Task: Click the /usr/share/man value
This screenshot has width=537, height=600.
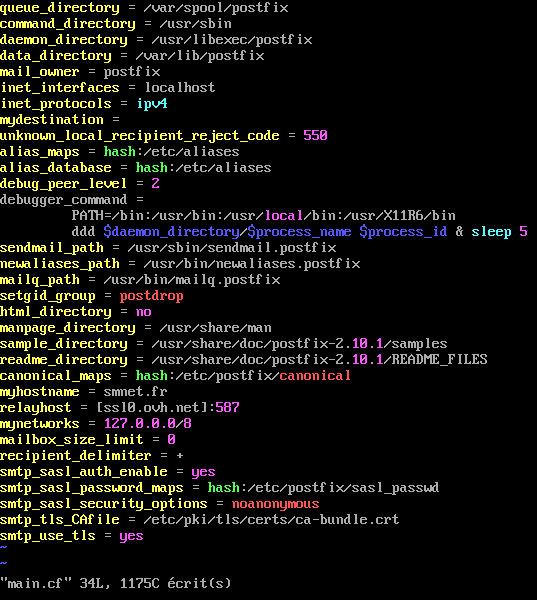Action: (215, 328)
